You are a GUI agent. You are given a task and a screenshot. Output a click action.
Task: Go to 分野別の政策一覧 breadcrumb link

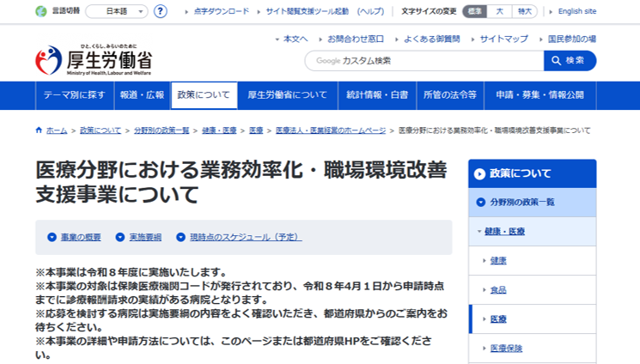pos(162,130)
